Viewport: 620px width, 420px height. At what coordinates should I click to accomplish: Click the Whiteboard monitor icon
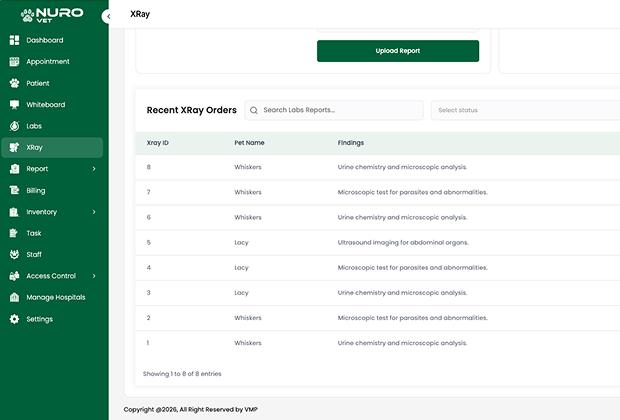click(14, 104)
